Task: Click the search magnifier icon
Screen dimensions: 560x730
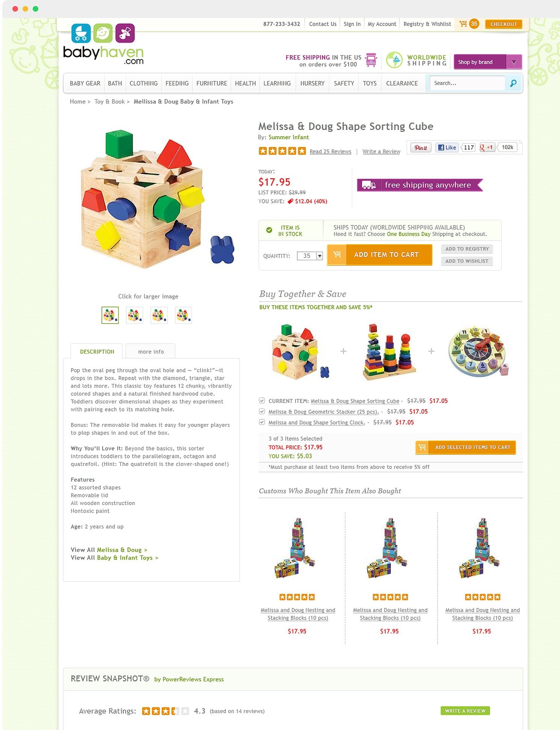Action: (513, 83)
